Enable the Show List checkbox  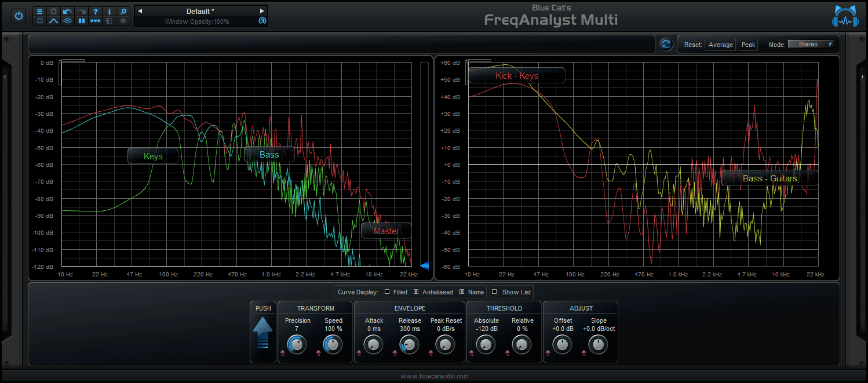[x=494, y=291]
